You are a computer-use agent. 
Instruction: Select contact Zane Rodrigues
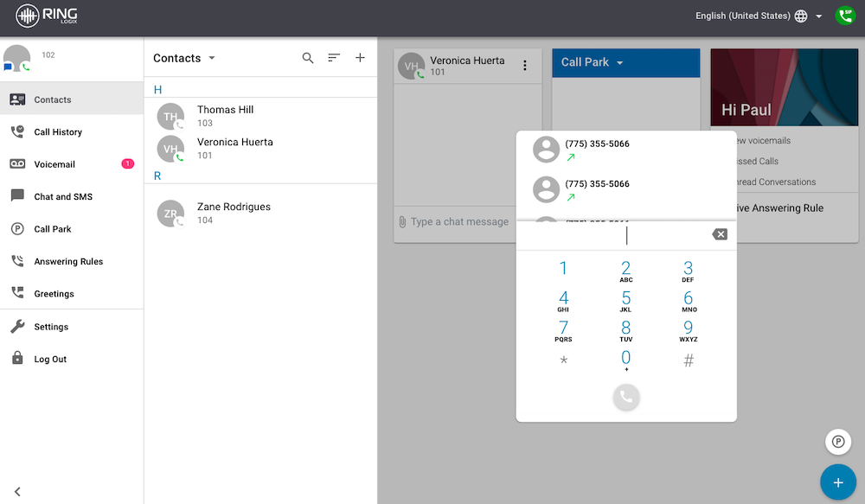click(x=260, y=214)
